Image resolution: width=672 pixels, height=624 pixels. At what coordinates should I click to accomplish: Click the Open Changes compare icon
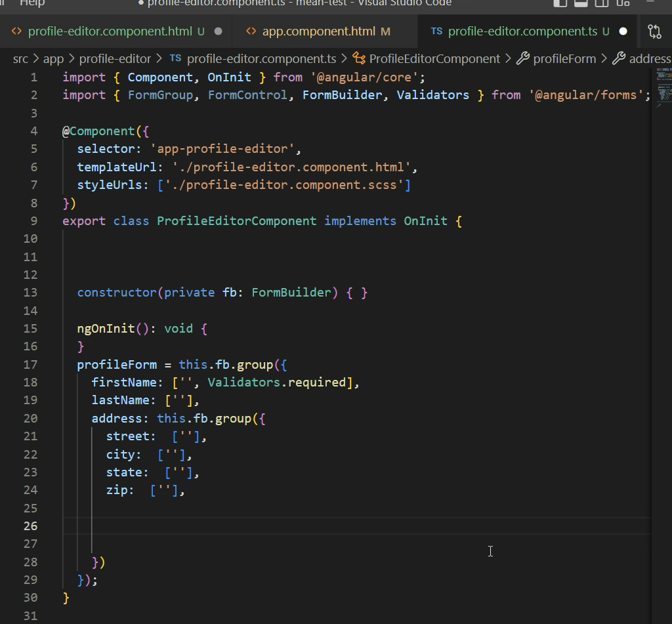pos(654,31)
